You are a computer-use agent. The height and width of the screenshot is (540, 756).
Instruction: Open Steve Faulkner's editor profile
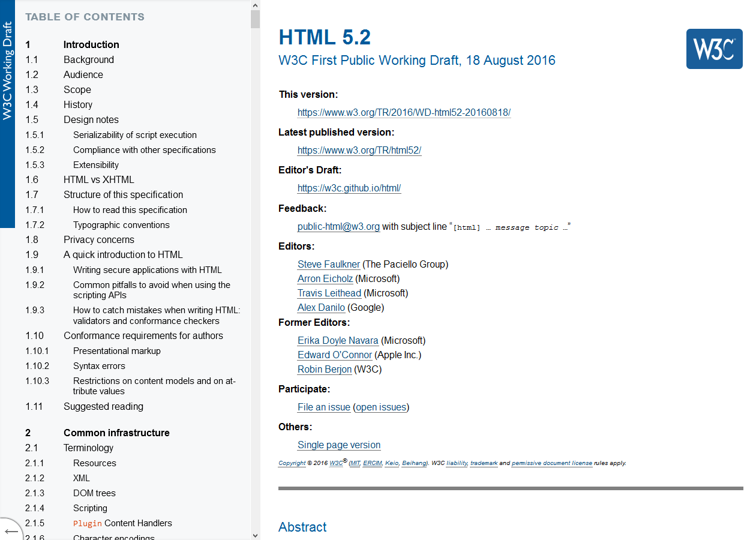click(x=328, y=264)
